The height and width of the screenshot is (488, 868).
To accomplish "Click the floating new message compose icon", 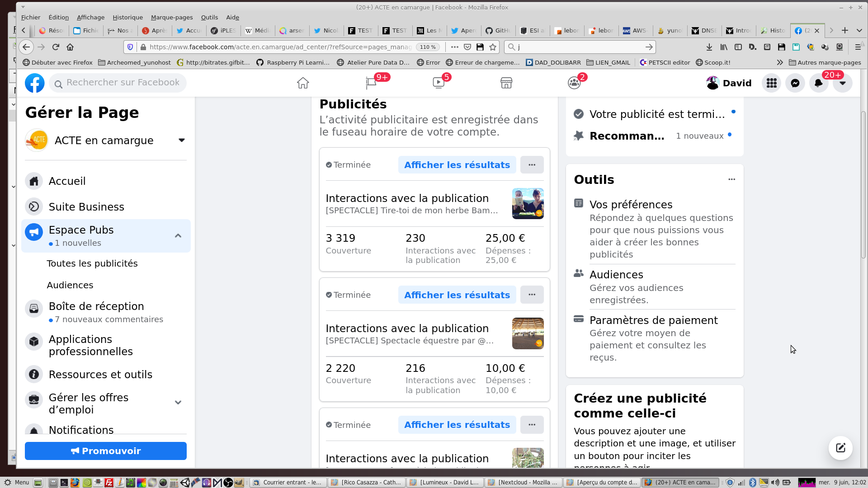I will pos(840,448).
